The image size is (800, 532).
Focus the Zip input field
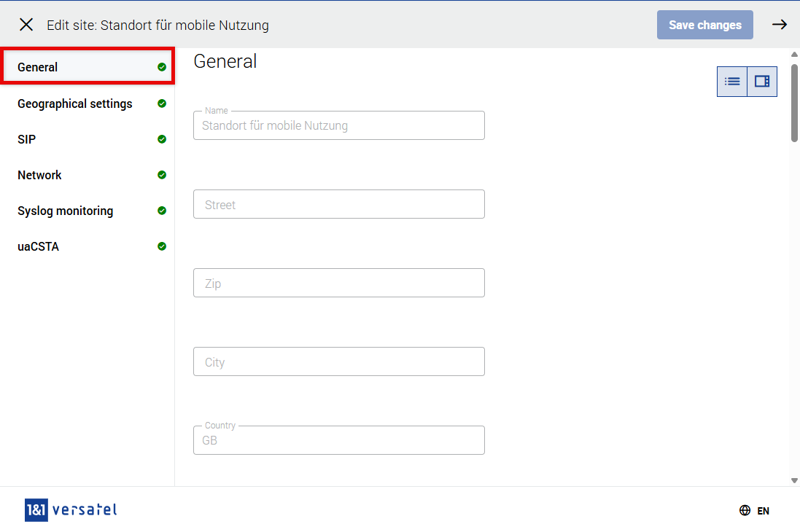point(338,283)
